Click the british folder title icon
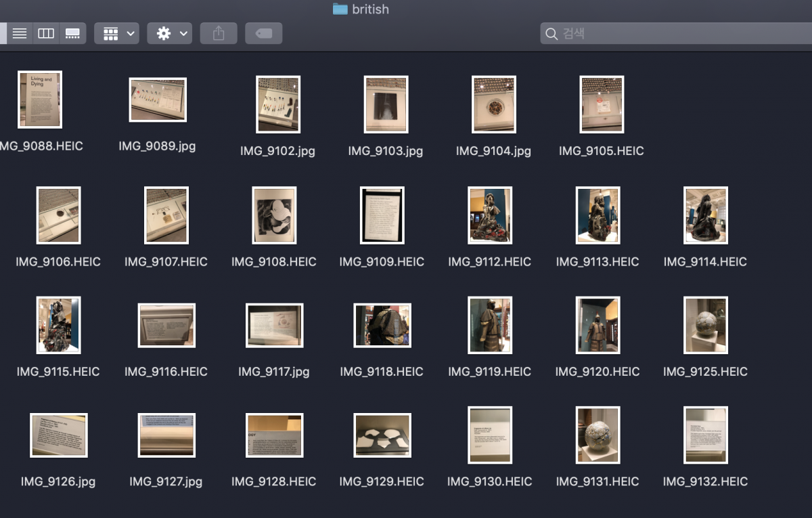The height and width of the screenshot is (518, 812). [x=340, y=9]
